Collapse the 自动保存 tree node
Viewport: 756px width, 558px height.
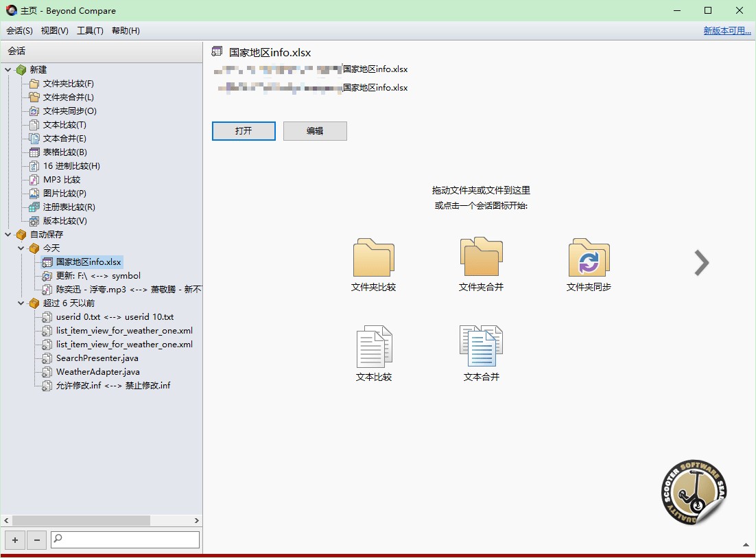8,235
